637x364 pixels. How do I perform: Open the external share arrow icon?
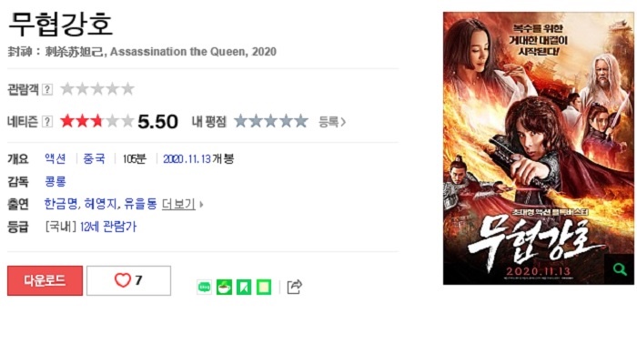pyautogui.click(x=294, y=288)
